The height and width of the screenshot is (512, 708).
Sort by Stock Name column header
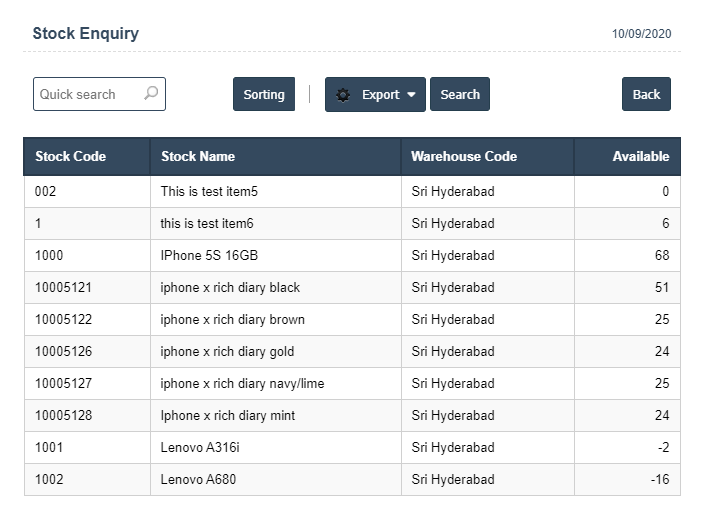(x=198, y=156)
